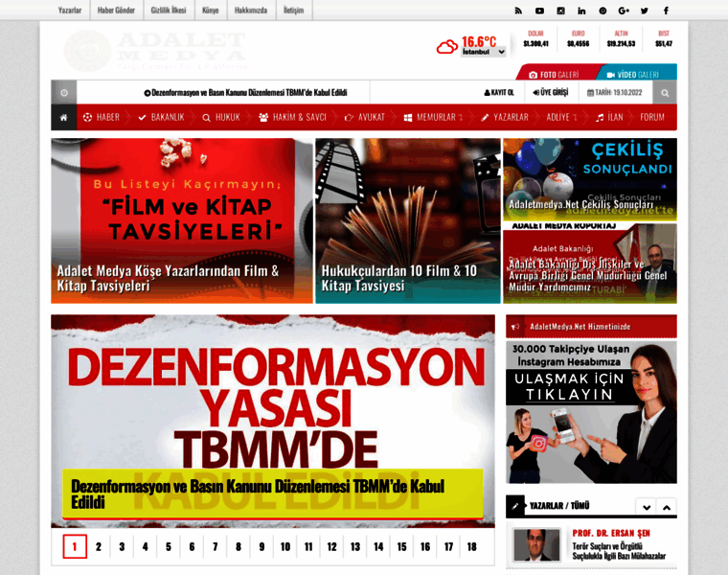Open Haber Gönder link
Screen dimensions: 728x575
point(116,11)
